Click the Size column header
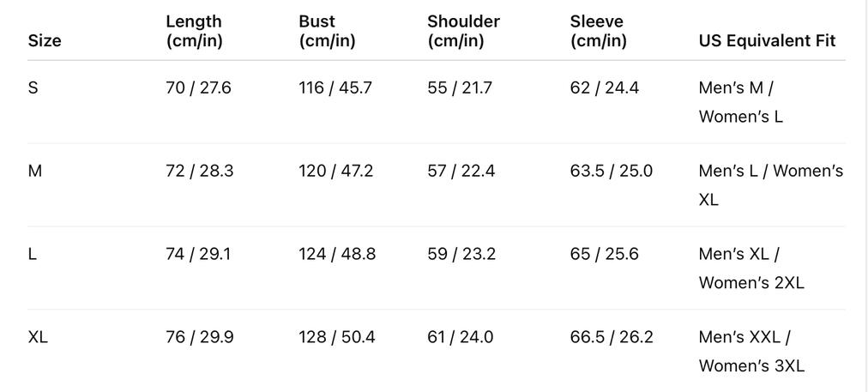 (45, 40)
